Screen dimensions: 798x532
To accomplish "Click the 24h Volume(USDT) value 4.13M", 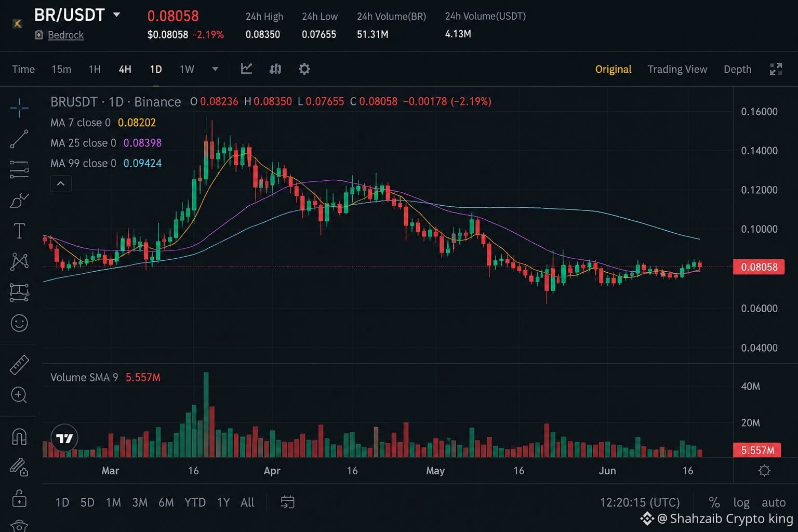I will [x=458, y=34].
